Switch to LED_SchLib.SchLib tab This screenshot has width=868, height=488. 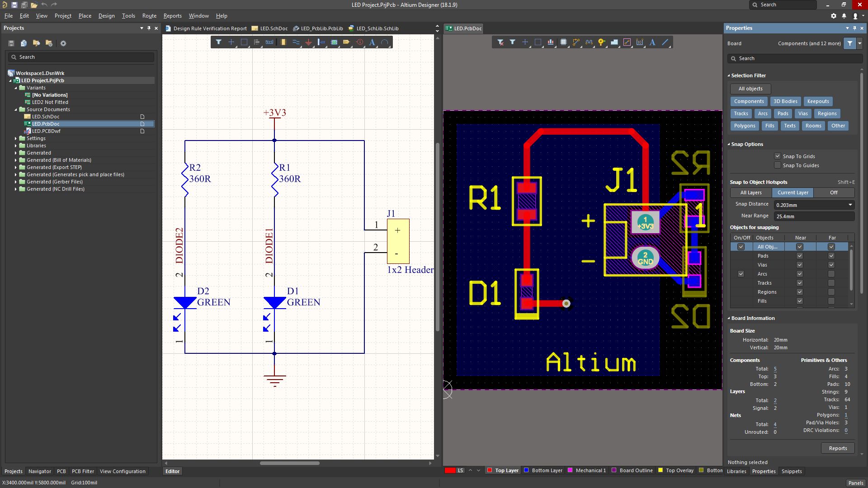(x=377, y=28)
